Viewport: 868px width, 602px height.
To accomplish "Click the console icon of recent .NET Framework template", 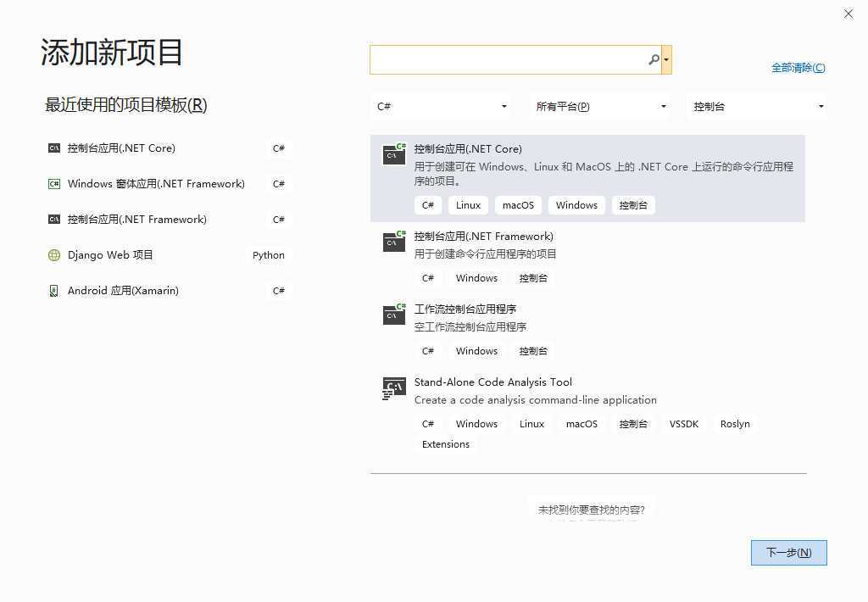I will (53, 220).
